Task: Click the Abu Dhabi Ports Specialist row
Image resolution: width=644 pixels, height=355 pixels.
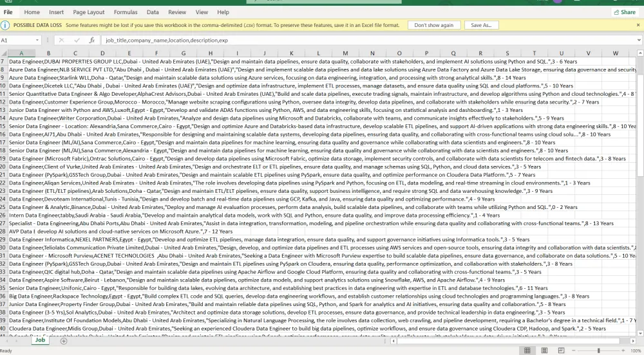Action: 311,223
